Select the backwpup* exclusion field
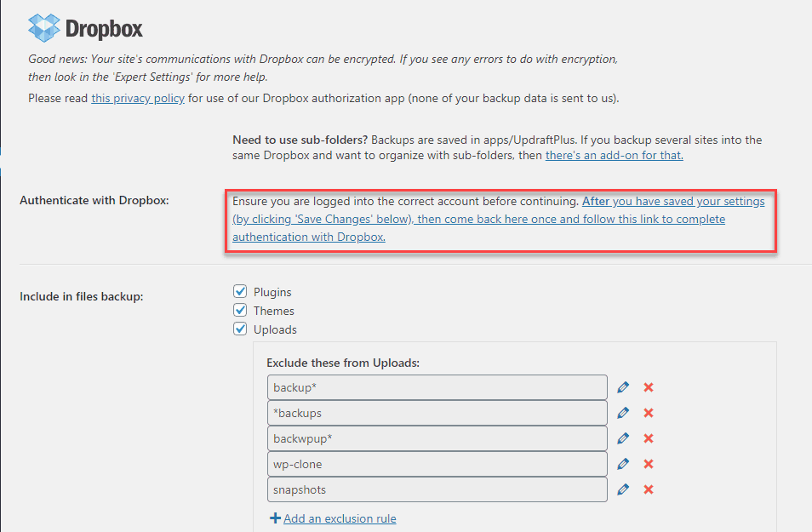 click(x=437, y=438)
